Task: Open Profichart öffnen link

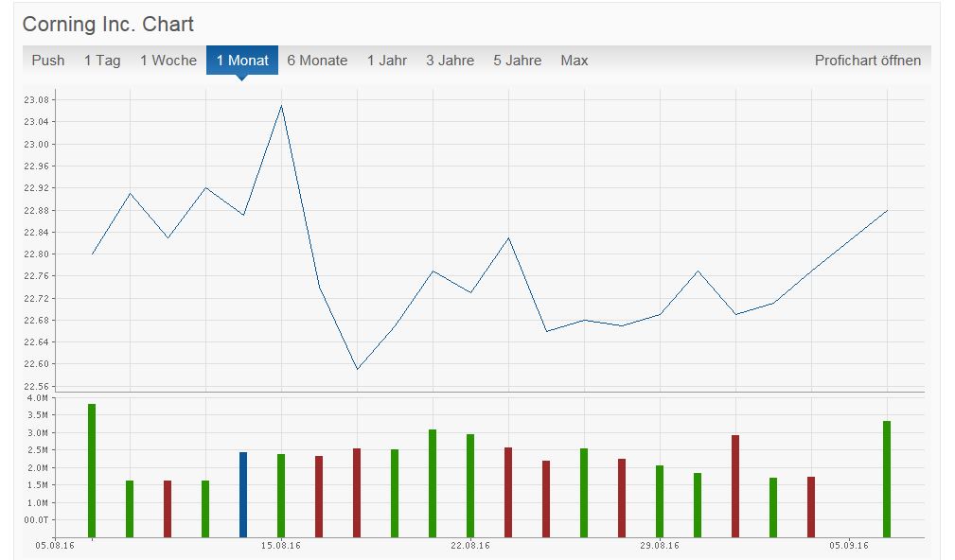Action: 867,61
